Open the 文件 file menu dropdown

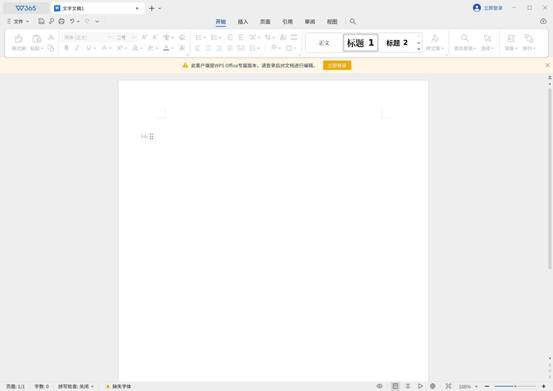(18, 22)
